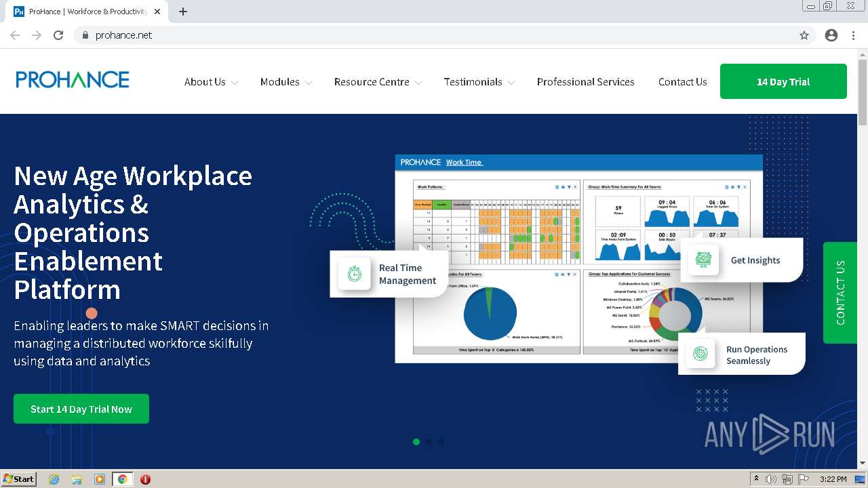Viewport: 868px width, 488px height.
Task: Click Real Time Management stopwatch icon
Action: click(354, 274)
